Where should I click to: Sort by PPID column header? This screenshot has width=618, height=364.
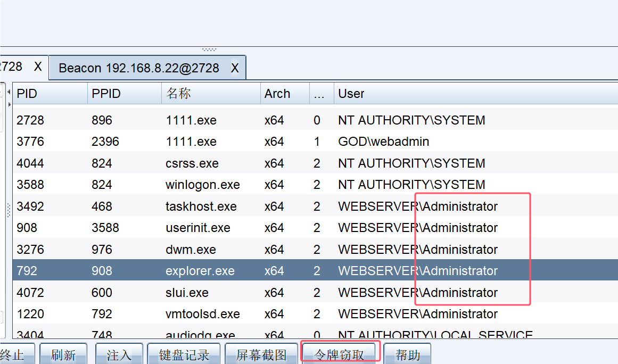click(123, 94)
